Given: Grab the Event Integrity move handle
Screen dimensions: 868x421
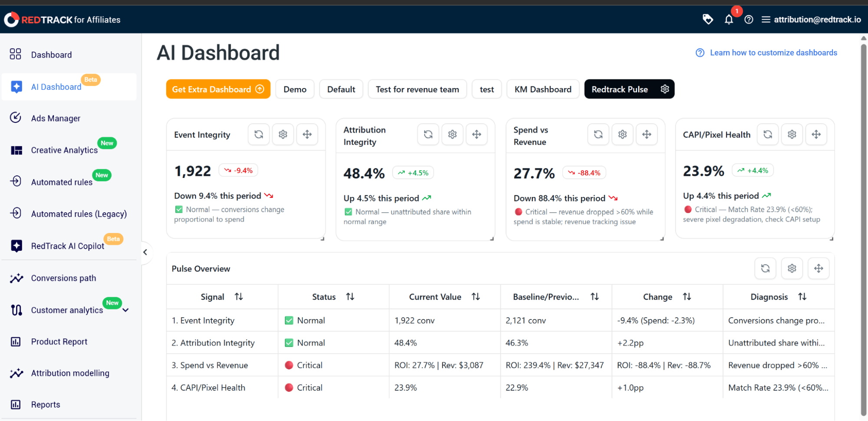Looking at the screenshot, I should coord(307,135).
